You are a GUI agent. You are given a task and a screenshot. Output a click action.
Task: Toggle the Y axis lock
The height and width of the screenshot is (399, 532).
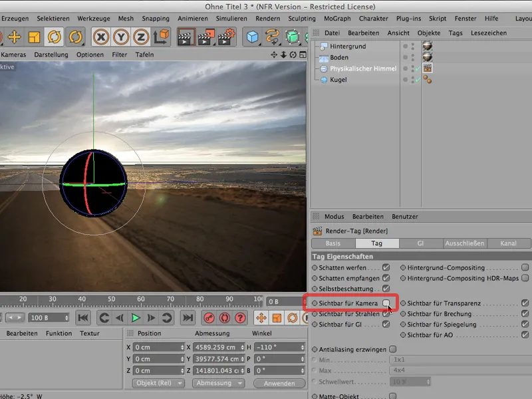pyautogui.click(x=121, y=37)
